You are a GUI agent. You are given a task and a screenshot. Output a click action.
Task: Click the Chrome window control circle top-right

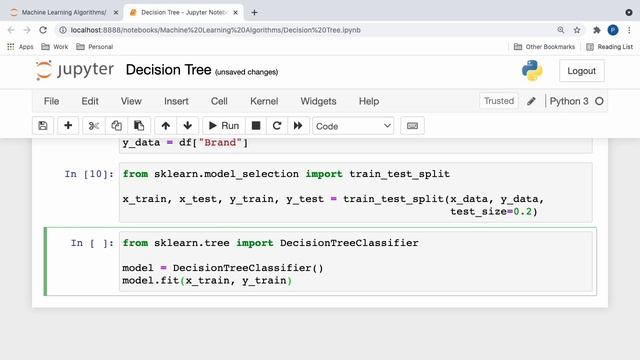click(629, 13)
